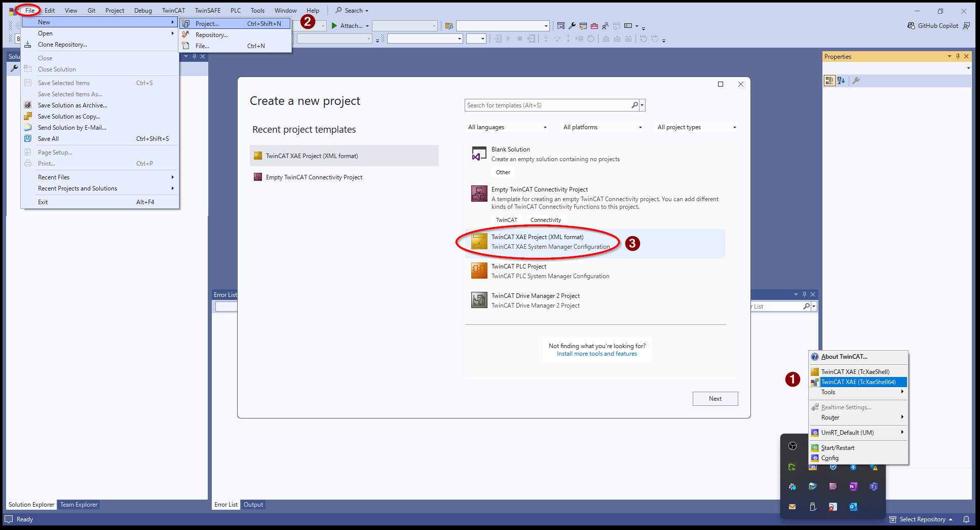Click the Next button
This screenshot has height=530, width=980.
[x=715, y=399]
